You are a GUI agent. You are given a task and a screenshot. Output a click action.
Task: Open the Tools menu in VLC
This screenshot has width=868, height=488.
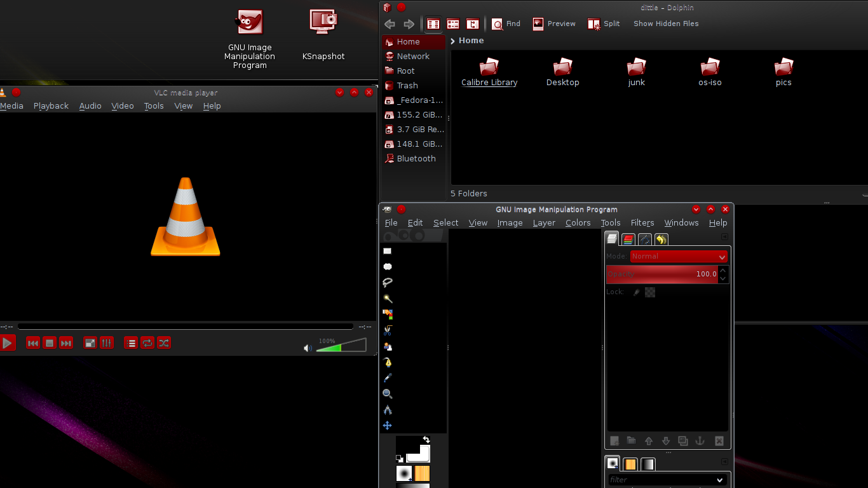(x=154, y=106)
